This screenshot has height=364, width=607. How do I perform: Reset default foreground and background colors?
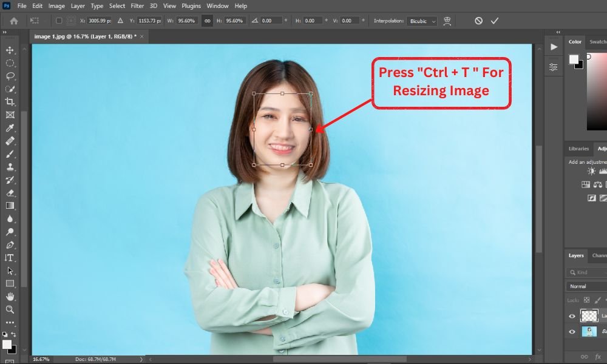point(5,334)
